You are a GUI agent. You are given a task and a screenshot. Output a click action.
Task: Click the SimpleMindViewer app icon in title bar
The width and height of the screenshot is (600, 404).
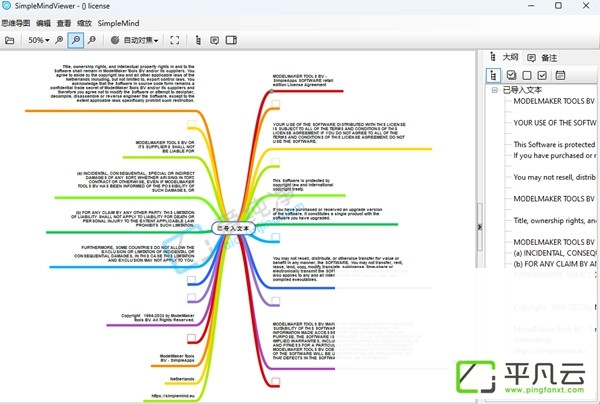(6, 6)
